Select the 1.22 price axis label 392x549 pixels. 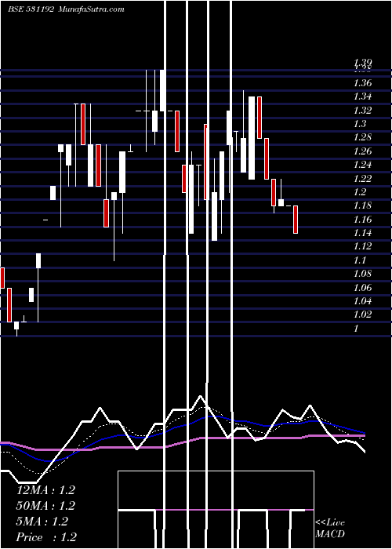[362, 179]
